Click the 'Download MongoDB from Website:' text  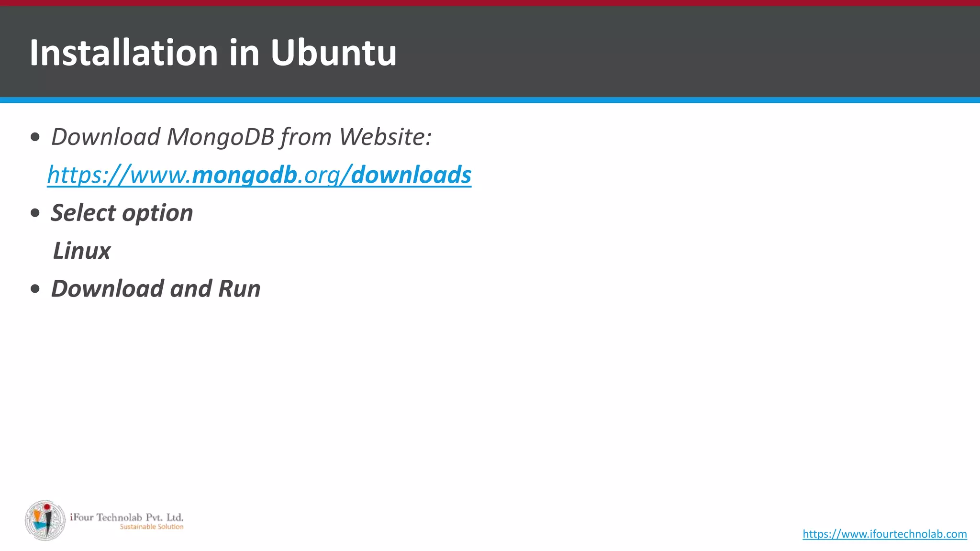pos(242,137)
